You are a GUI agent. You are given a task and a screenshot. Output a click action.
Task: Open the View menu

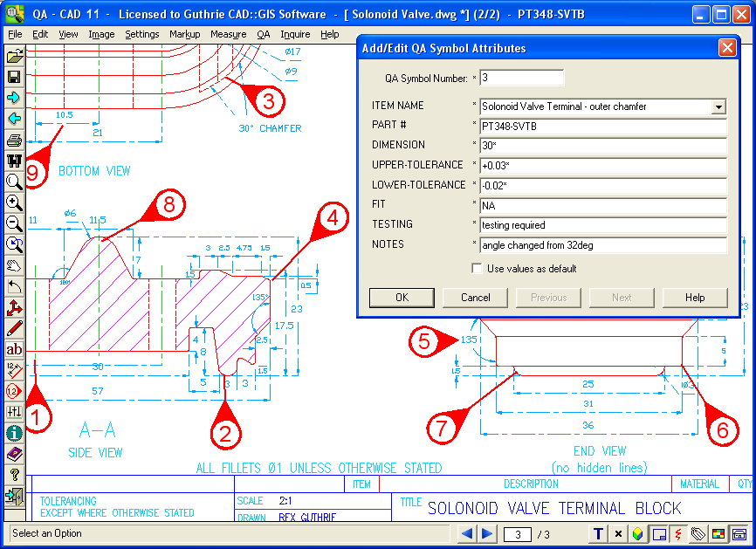[68, 34]
